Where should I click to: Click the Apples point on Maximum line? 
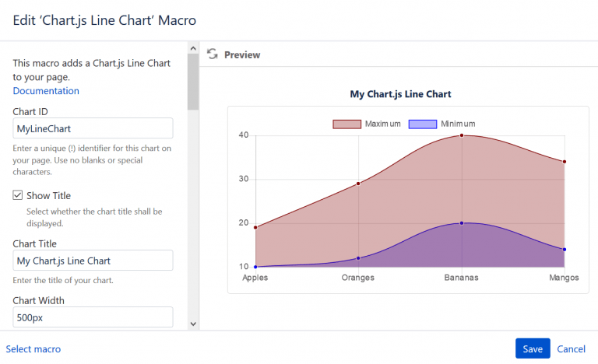tap(255, 228)
